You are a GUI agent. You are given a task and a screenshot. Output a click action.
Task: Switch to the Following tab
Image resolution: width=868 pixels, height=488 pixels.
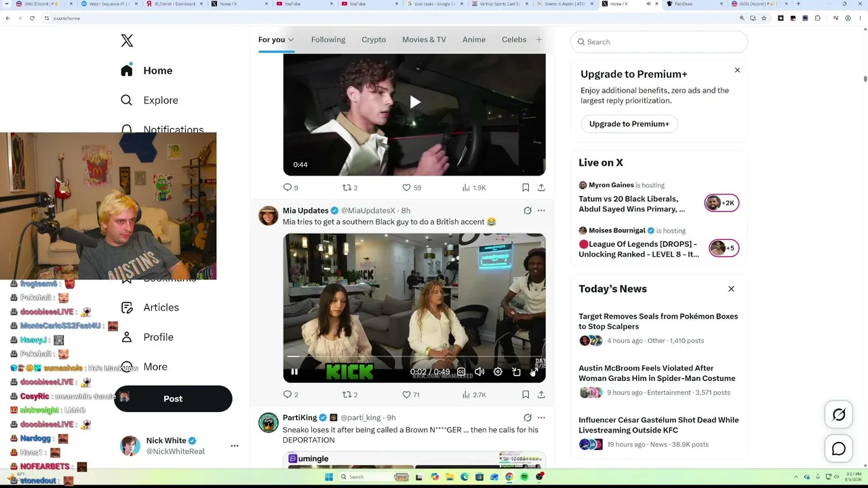click(328, 39)
